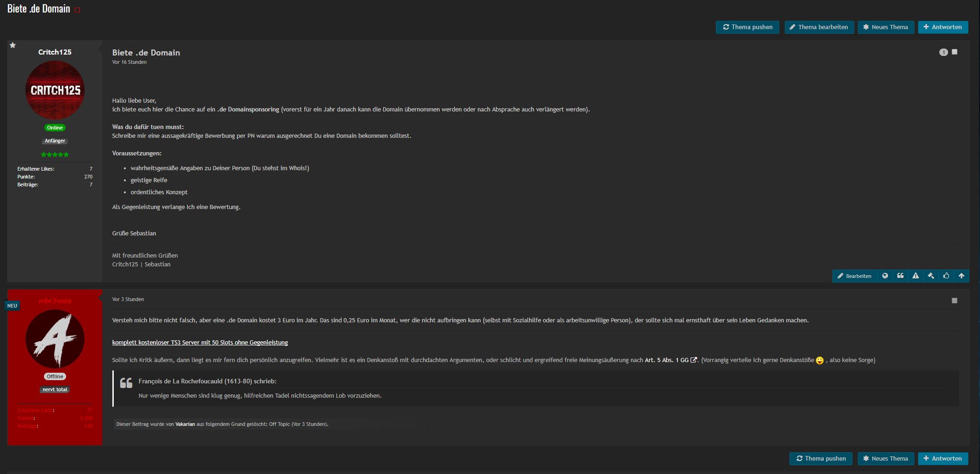
Task: Click the top Antworten button
Action: tap(943, 27)
